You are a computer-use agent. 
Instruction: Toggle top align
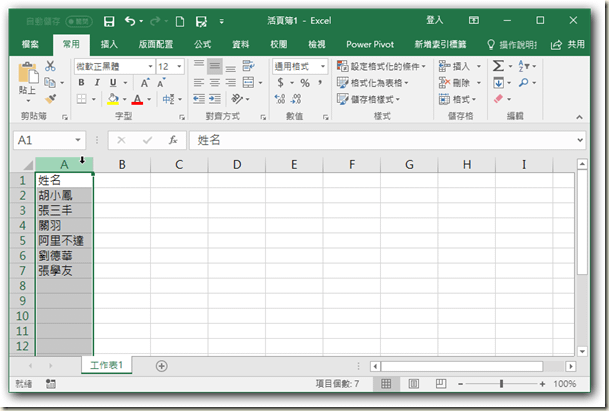(x=199, y=66)
